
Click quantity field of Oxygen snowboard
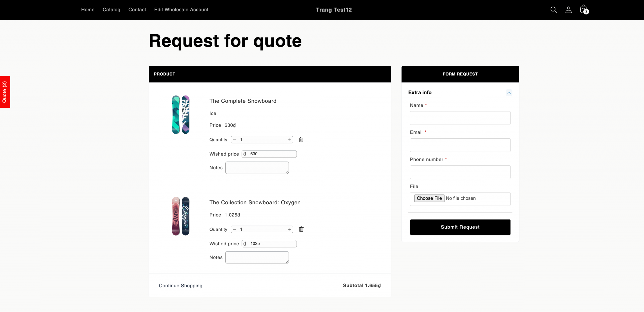[262, 229]
